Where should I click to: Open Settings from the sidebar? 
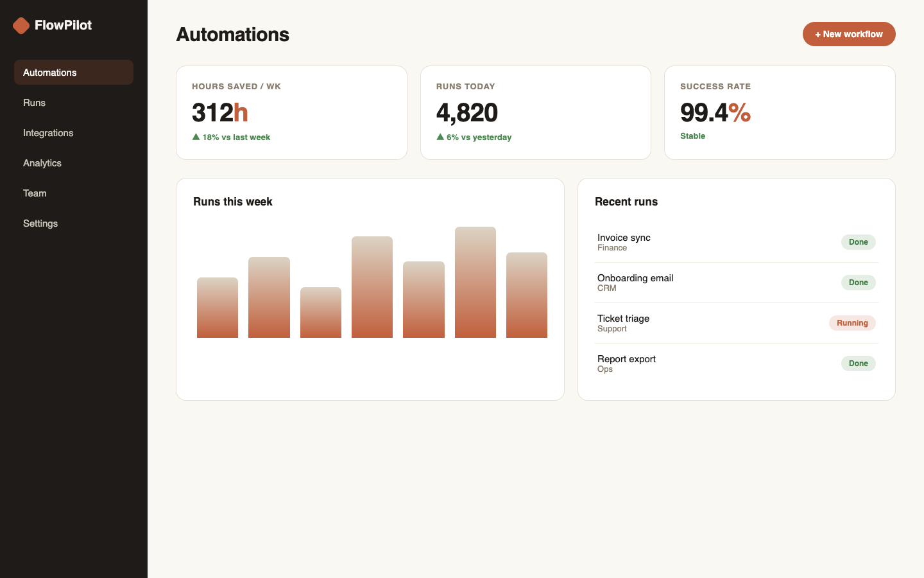click(74, 223)
